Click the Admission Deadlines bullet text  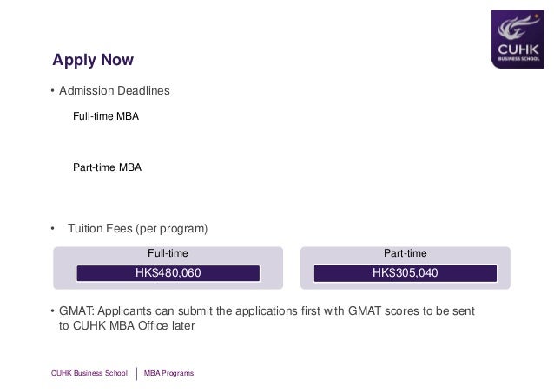114,91
